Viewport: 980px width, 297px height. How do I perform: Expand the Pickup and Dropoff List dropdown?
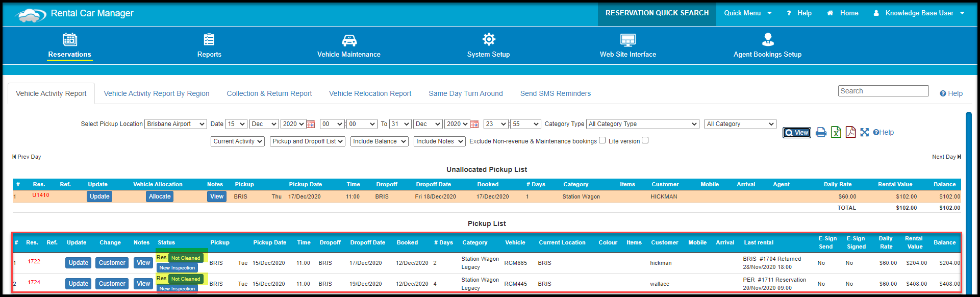point(308,141)
